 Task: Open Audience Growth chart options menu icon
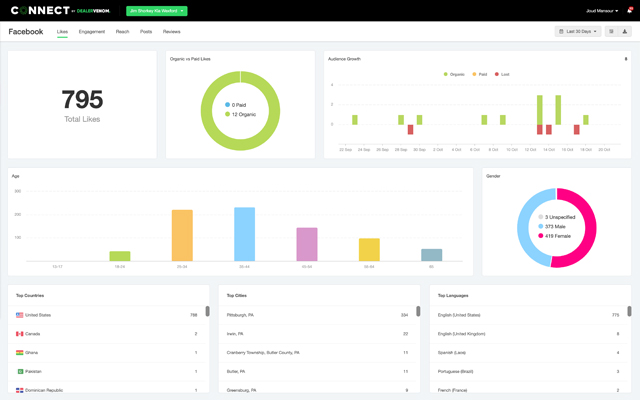(626, 59)
